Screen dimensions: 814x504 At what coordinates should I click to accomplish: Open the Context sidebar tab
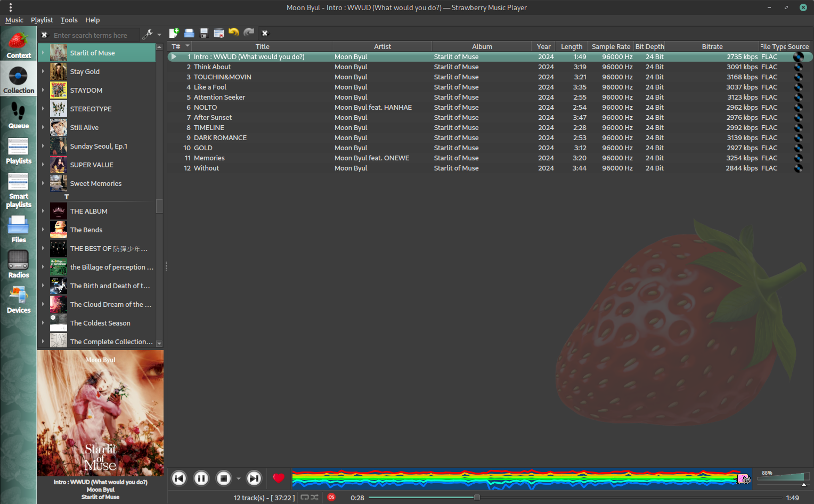pos(18,45)
